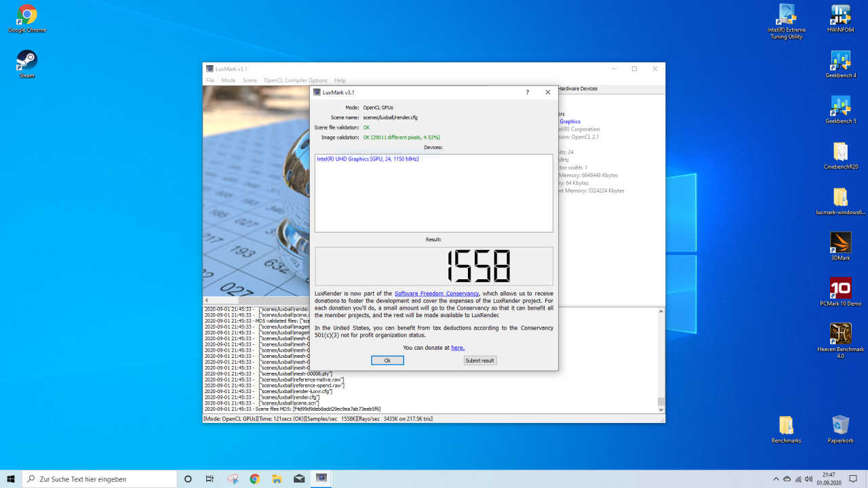Show hidden system tray icons
The width and height of the screenshot is (868, 488).
pyautogui.click(x=776, y=479)
